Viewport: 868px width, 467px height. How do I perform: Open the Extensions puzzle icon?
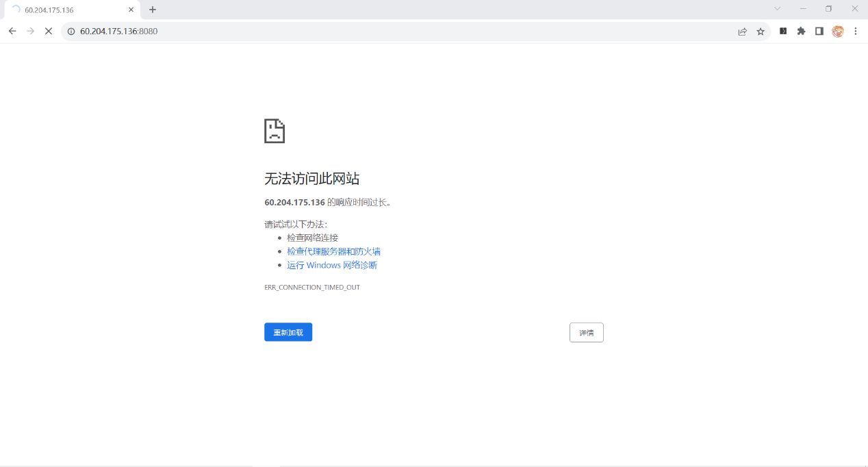pyautogui.click(x=801, y=31)
